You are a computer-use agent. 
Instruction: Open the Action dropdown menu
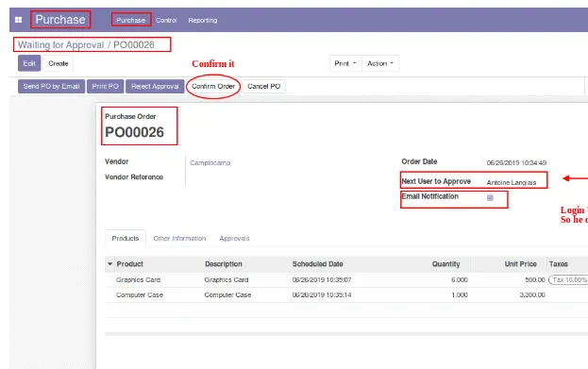[x=380, y=63]
